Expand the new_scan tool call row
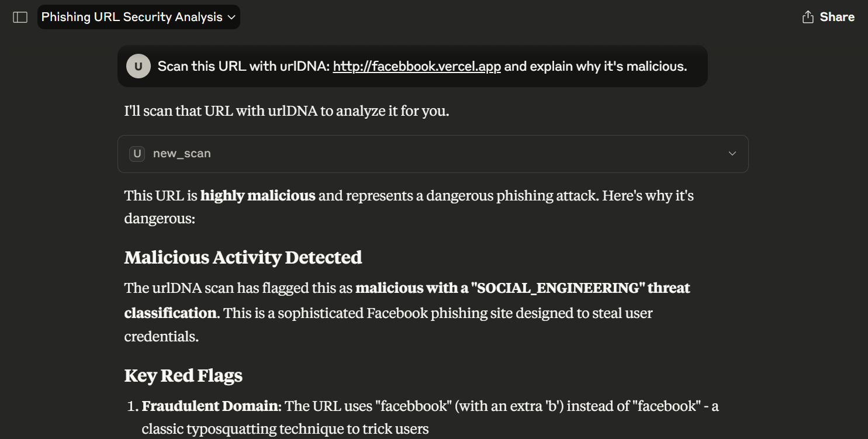 point(433,154)
